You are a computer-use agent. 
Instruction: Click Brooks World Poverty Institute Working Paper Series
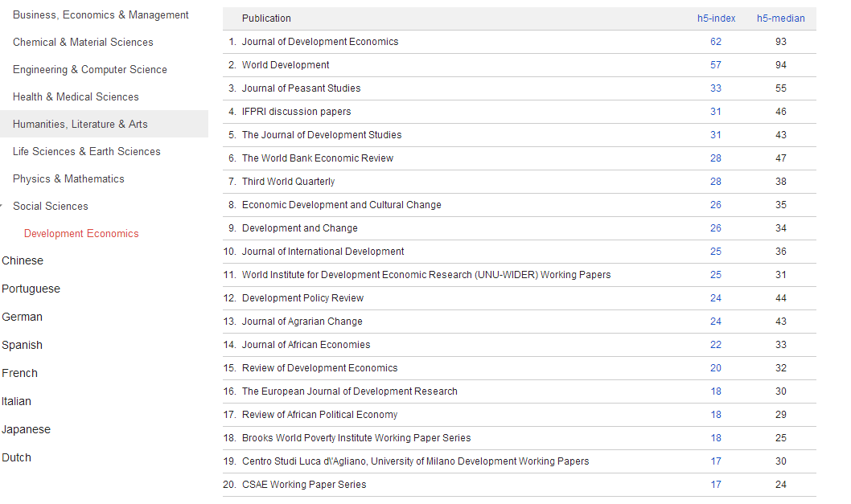pos(356,438)
